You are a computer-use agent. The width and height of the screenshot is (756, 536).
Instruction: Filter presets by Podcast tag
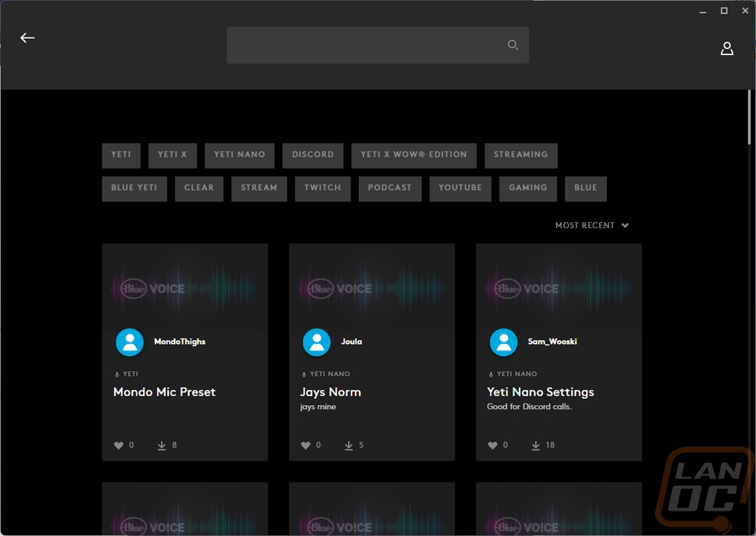[x=390, y=188]
